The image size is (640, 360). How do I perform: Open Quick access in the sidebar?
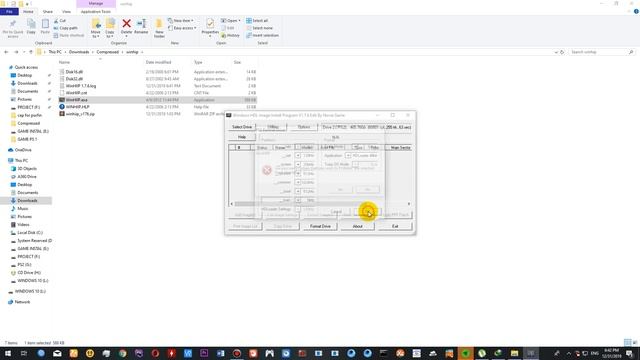(x=26, y=67)
